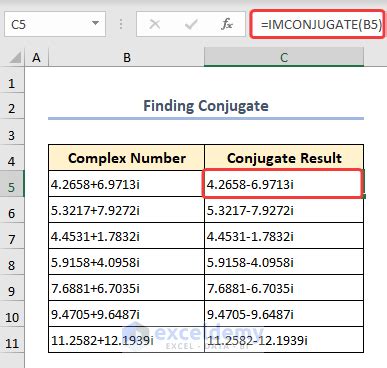The height and width of the screenshot is (368, 387).
Task: Select cell with 5.3217+7.9272i
Action: pos(126,210)
